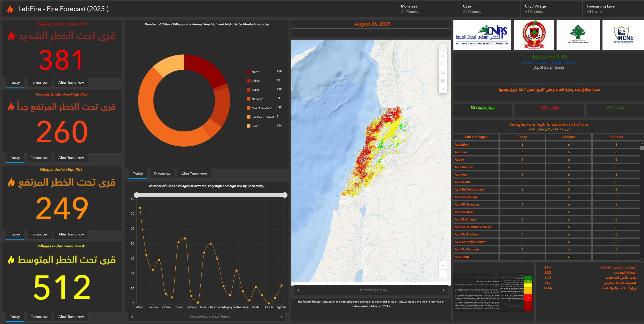Select the Aain Ed Delbe Jbayl village row

coord(547,190)
